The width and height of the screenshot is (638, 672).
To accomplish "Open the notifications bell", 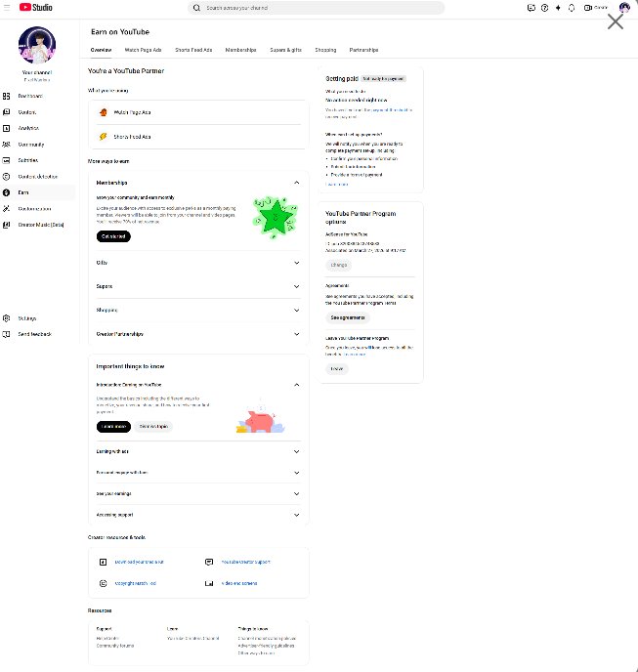I will point(572,8).
